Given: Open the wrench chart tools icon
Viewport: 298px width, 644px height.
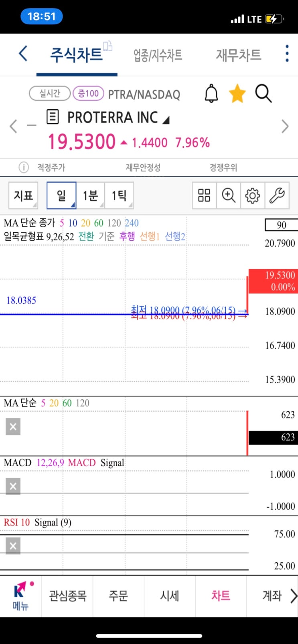Looking at the screenshot, I should click(x=277, y=195).
